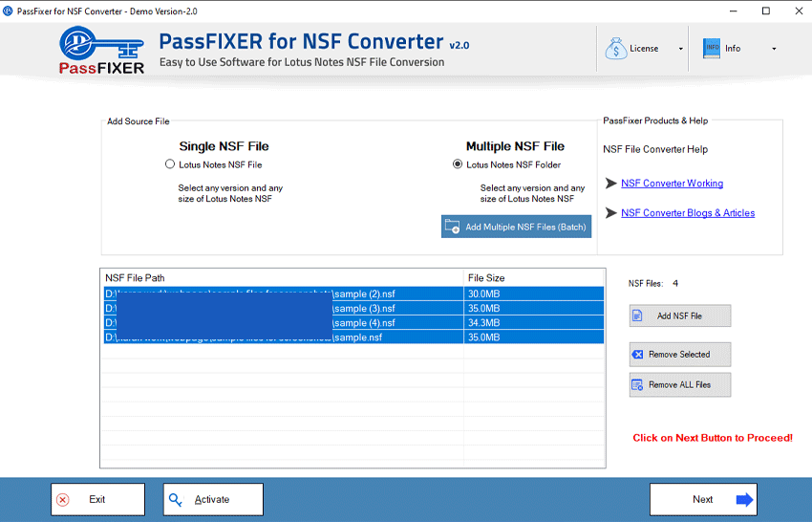812x522 pixels.
Task: Click the red X icon on Exit
Action: (63, 500)
